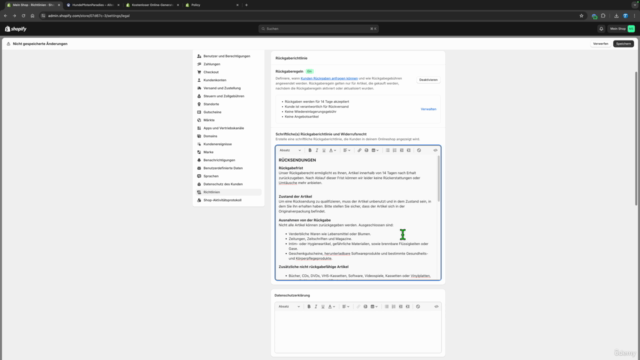
Task: Apply underline in the Rückgaberichtlinie editor
Action: tap(324, 150)
